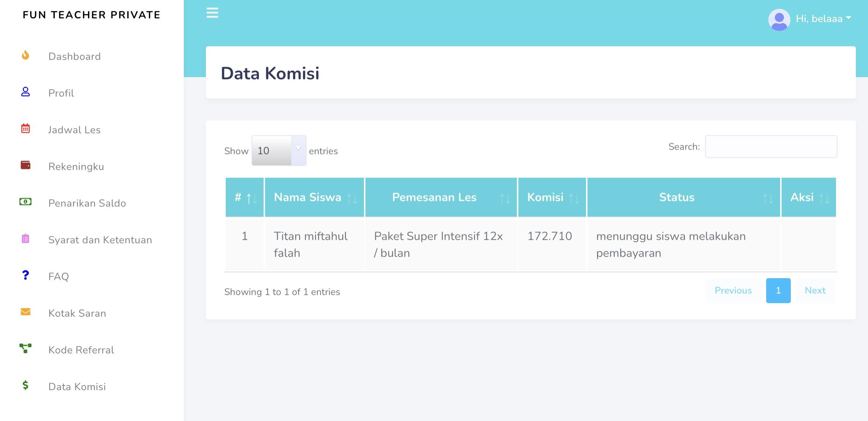Click the Kode Referral tree icon
This screenshot has width=868, height=421.
coord(25,348)
